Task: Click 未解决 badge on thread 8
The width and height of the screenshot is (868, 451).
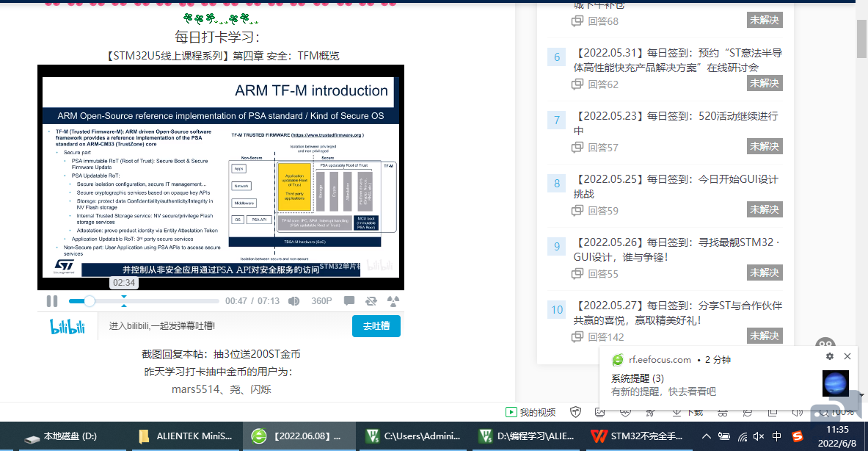Action: point(765,209)
